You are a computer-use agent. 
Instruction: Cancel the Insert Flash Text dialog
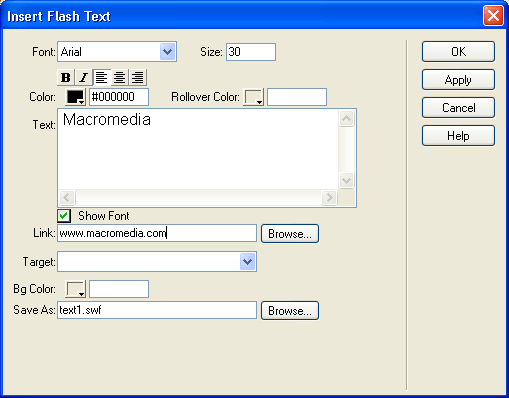click(x=458, y=108)
